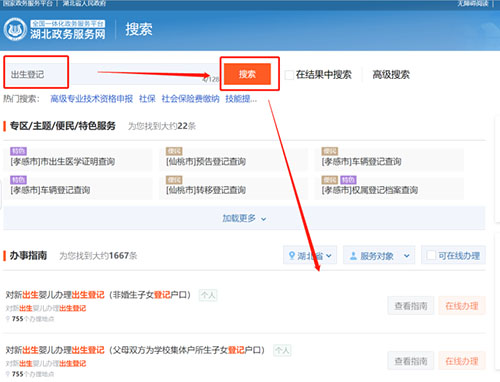Image resolution: width=500 pixels, height=382 pixels.
Task: Open [孝感市]权属登记档案查询 service
Action: [x=369, y=190]
